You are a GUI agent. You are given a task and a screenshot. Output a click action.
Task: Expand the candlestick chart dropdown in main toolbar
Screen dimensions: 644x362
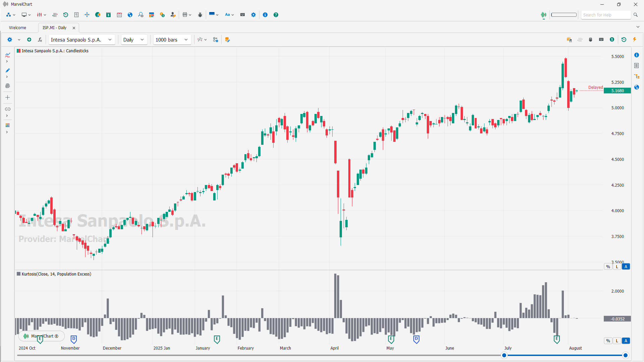[x=45, y=15]
